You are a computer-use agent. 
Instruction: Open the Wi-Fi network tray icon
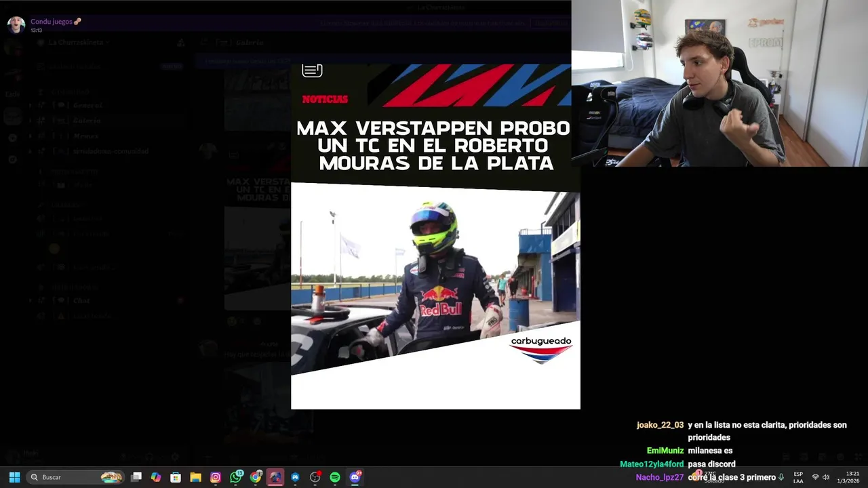point(815,477)
